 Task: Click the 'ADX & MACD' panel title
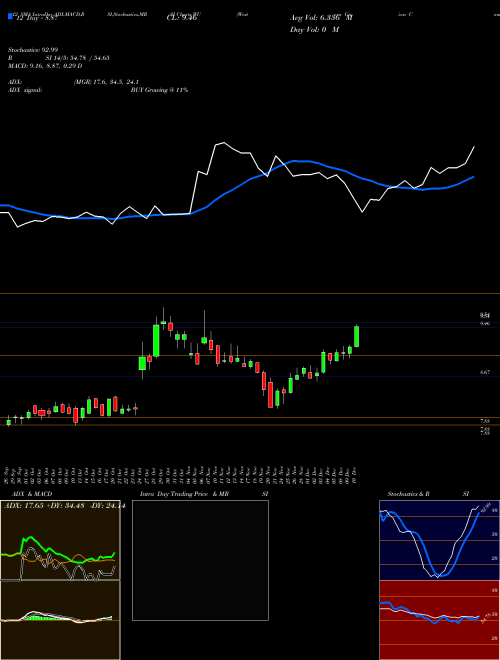click(32, 494)
